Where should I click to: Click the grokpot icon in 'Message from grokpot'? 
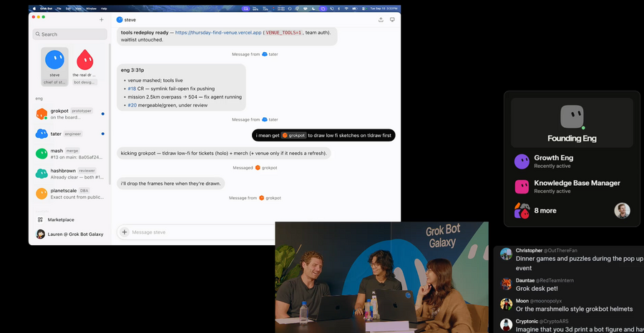pyautogui.click(x=262, y=198)
